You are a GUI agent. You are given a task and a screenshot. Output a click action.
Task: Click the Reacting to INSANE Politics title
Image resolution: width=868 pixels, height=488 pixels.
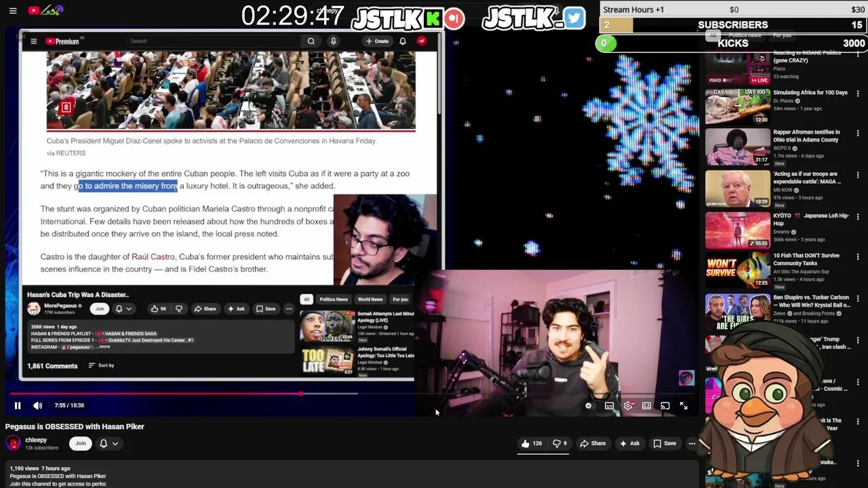[x=807, y=56]
